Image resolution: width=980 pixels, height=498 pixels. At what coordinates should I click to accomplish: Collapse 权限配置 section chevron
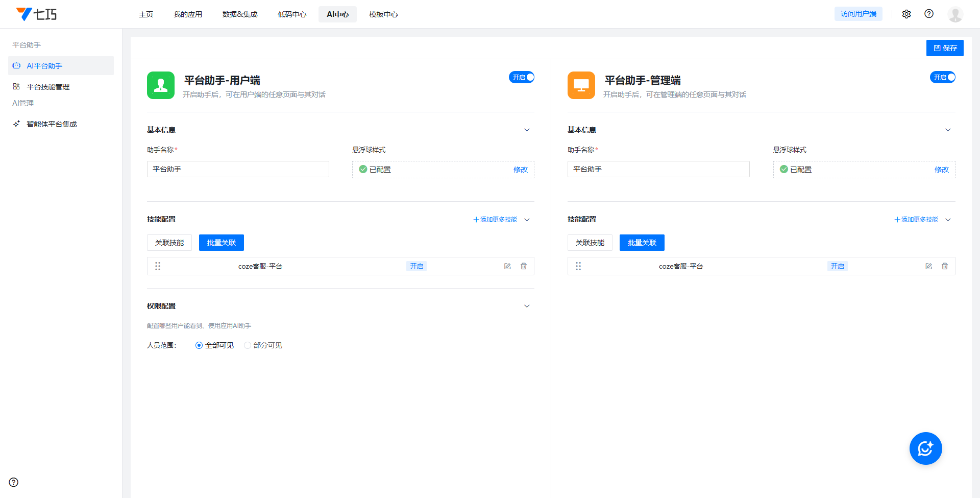527,306
